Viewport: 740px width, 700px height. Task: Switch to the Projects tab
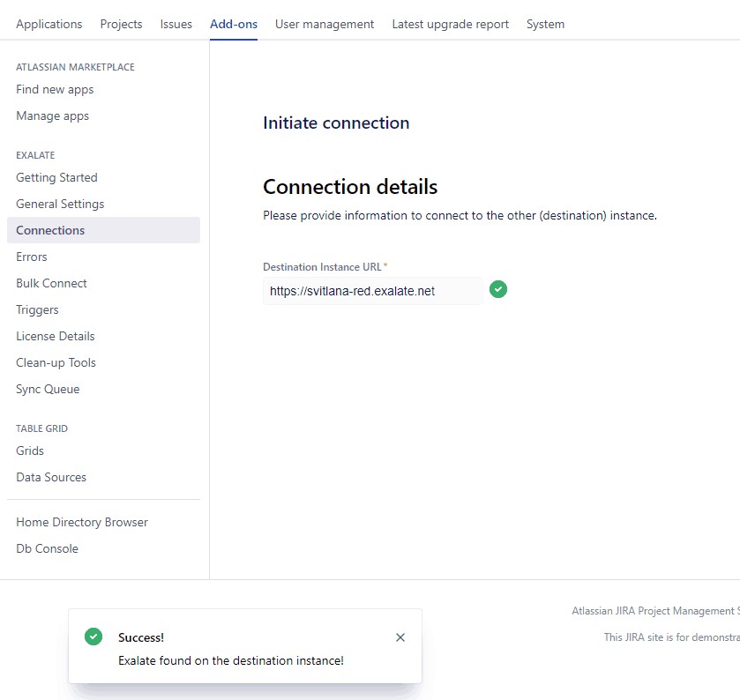pyautogui.click(x=121, y=24)
